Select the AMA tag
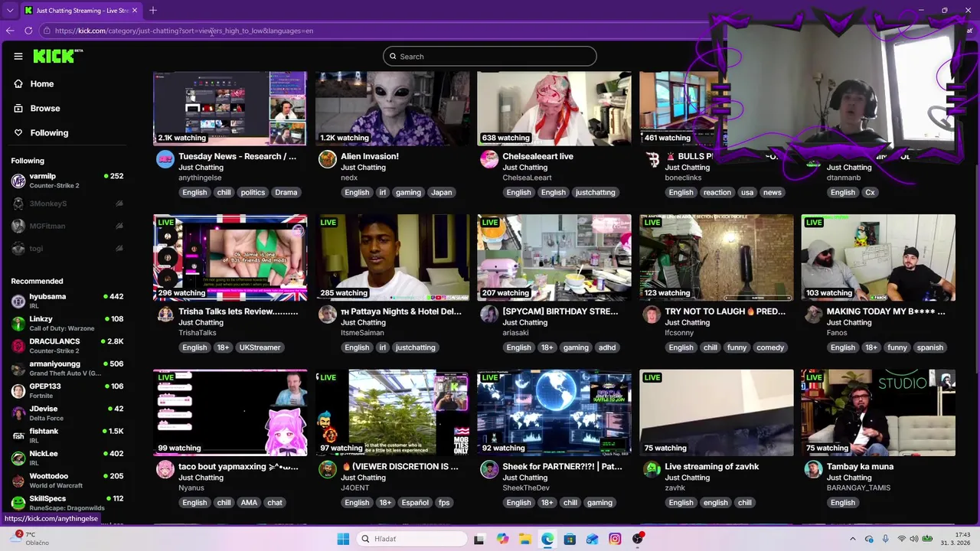 tap(249, 503)
